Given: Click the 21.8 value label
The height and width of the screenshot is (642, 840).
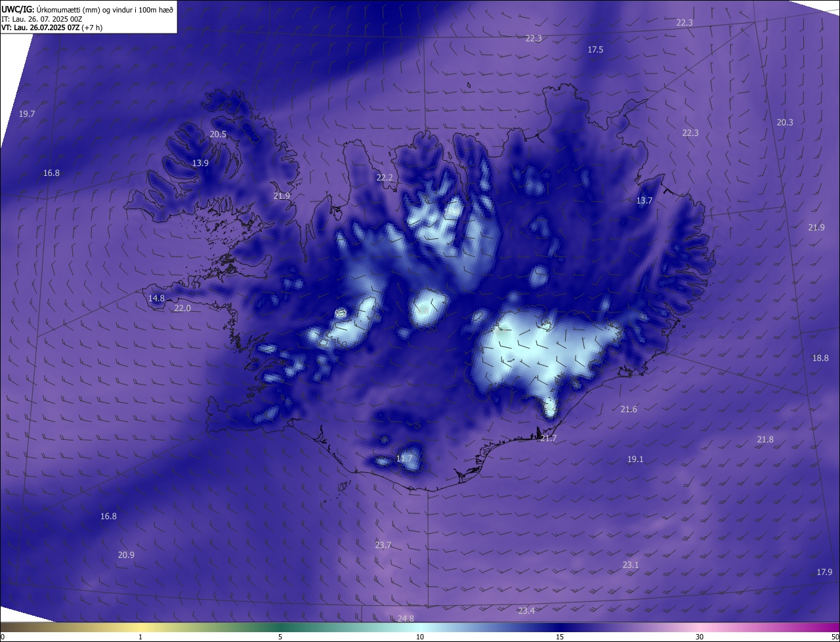Looking at the screenshot, I should (x=765, y=439).
